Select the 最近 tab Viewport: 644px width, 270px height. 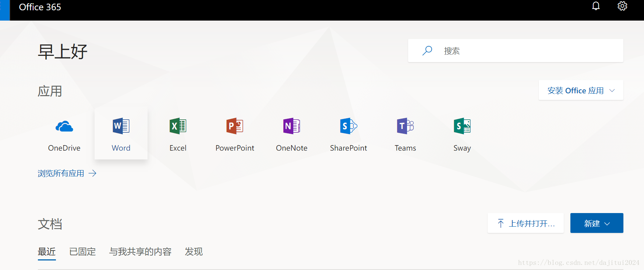pyautogui.click(x=47, y=252)
